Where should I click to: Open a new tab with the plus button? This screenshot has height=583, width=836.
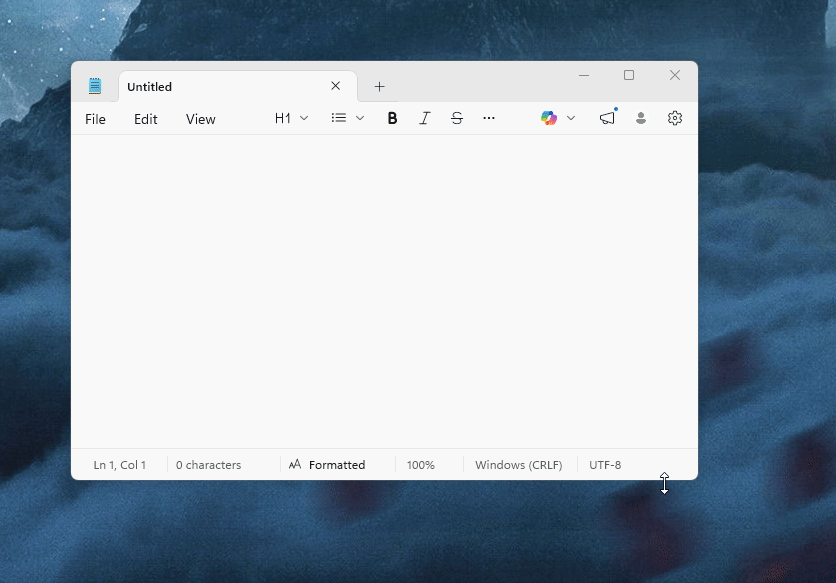point(379,87)
